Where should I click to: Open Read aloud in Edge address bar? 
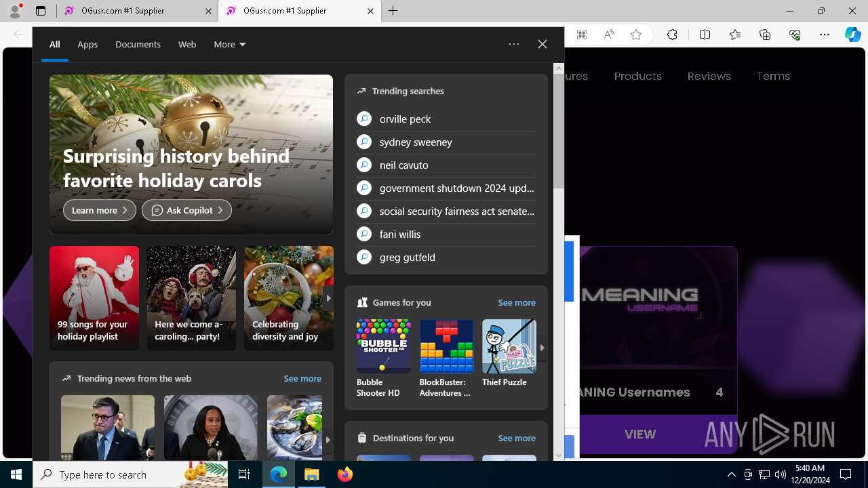click(609, 35)
